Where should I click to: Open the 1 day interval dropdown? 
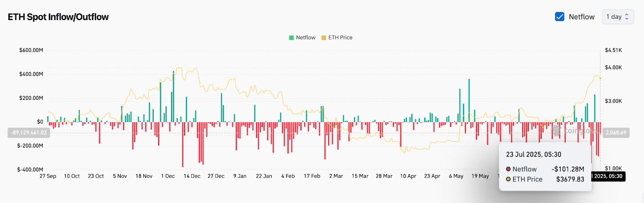[x=618, y=16]
